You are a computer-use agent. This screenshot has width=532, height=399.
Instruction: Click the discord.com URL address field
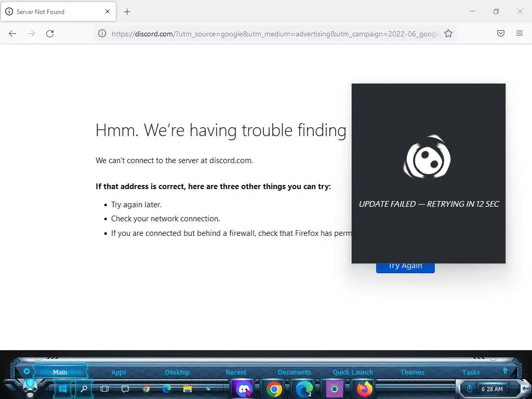pyautogui.click(x=275, y=34)
